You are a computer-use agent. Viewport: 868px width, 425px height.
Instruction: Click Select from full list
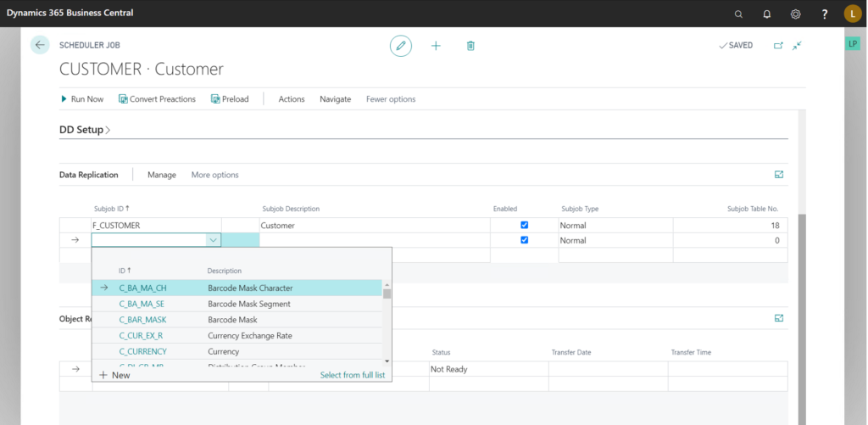(x=353, y=375)
